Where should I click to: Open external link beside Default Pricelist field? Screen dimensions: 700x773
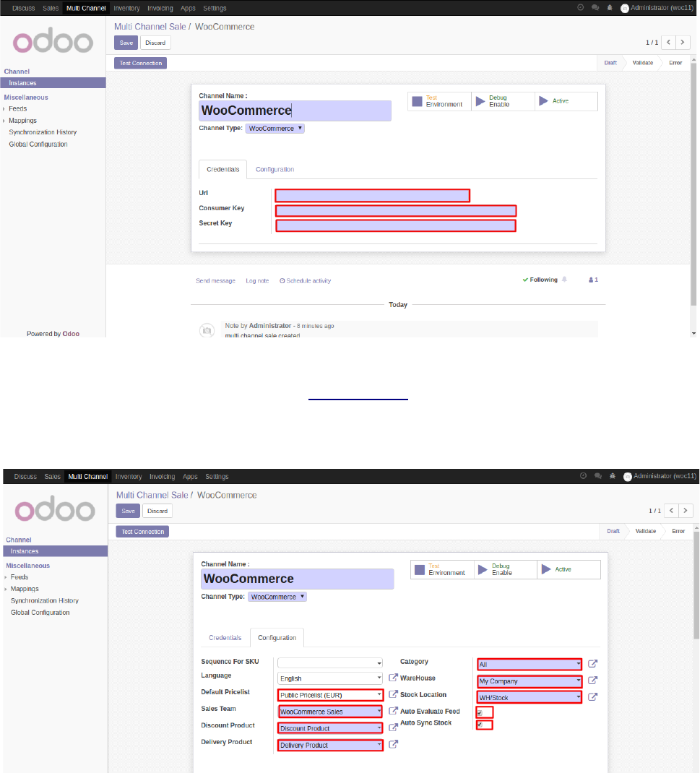pyautogui.click(x=393, y=694)
